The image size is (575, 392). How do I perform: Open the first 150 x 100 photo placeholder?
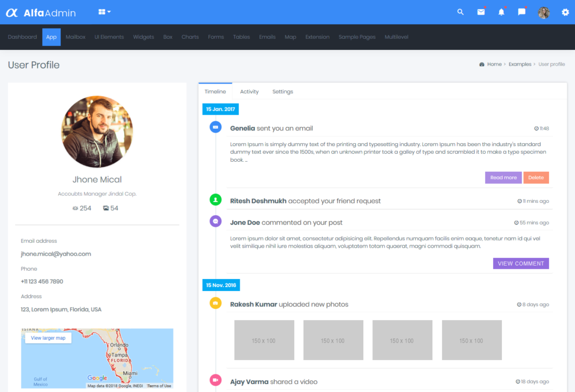point(264,340)
